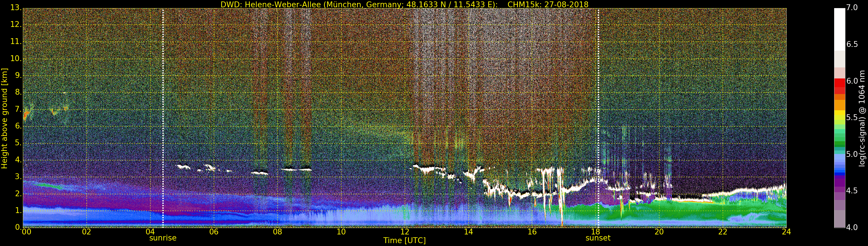
Task: Click the '1.' height axis tick label
Action: pos(18,210)
